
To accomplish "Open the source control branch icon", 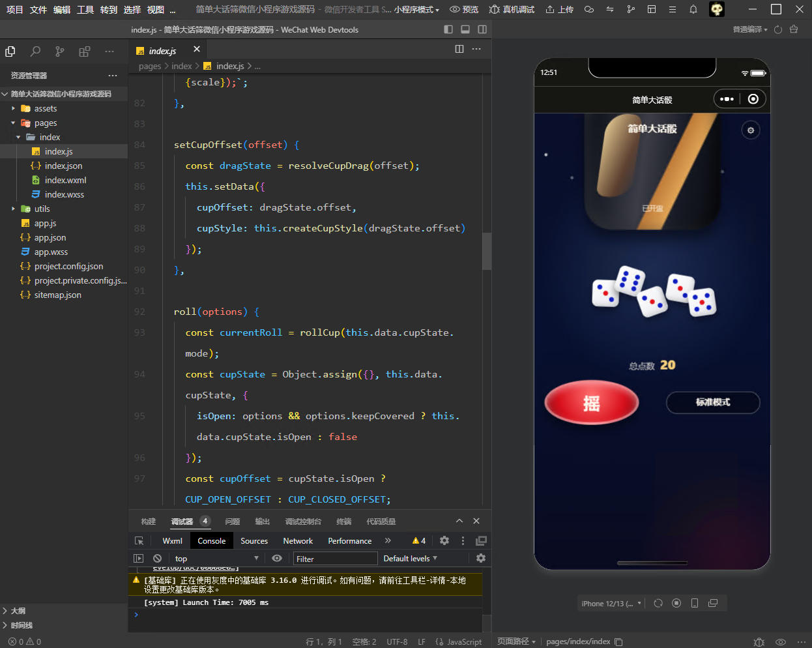I will [x=60, y=52].
